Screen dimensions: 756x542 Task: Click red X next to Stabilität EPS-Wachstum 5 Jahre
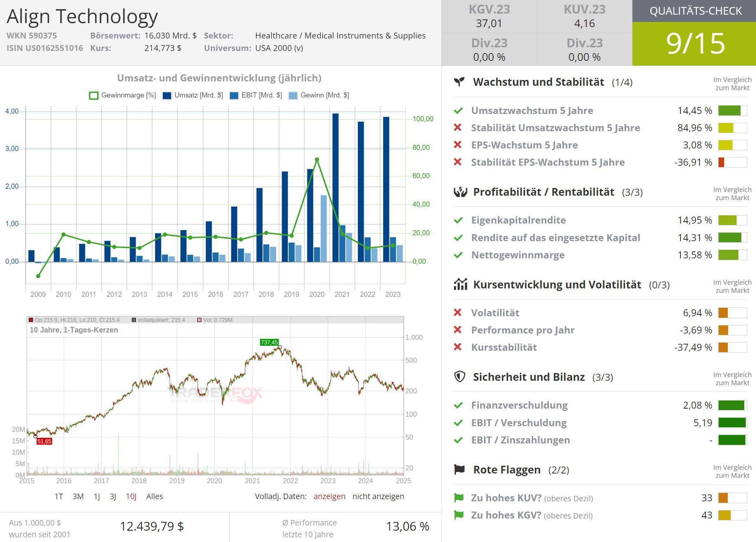click(458, 162)
